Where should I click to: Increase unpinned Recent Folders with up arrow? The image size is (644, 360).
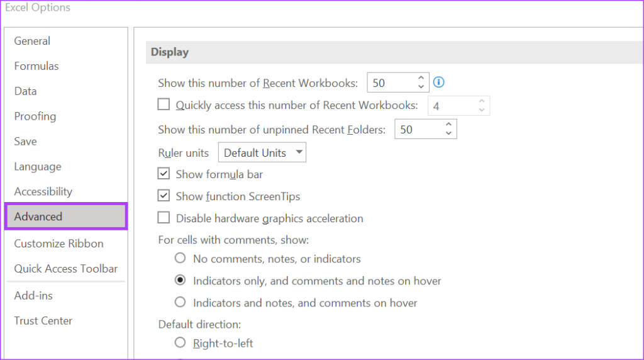(448, 124)
